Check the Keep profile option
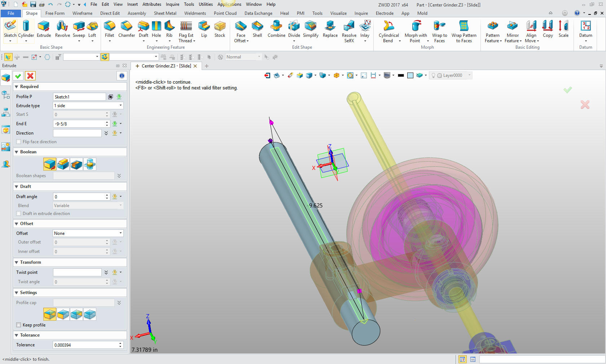Viewport: 606px width, 364px height. (19, 325)
